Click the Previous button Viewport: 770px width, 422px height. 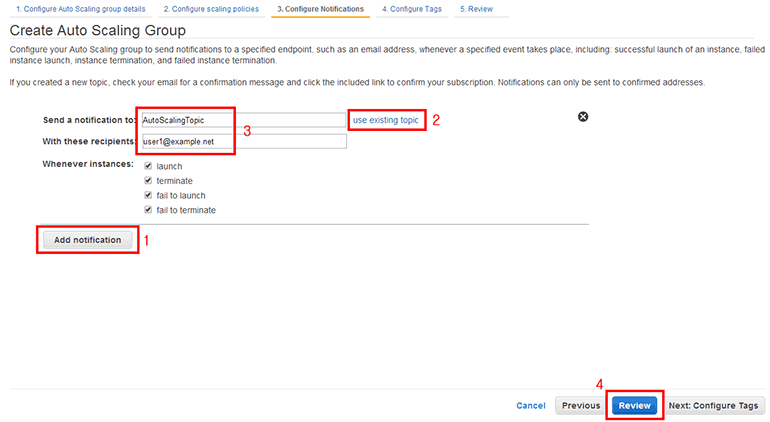coord(580,406)
